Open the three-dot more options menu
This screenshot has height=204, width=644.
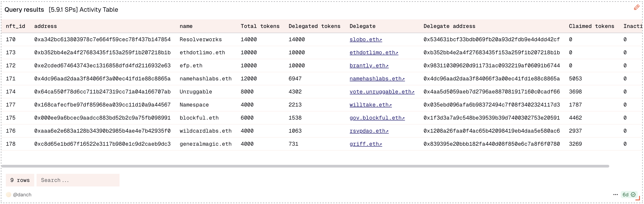coord(615,195)
